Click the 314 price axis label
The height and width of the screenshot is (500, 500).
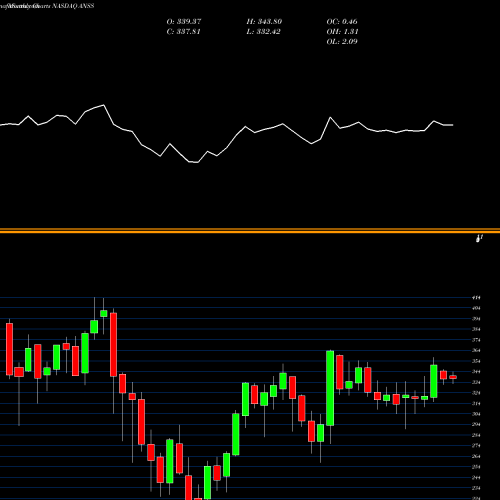coord(476,404)
